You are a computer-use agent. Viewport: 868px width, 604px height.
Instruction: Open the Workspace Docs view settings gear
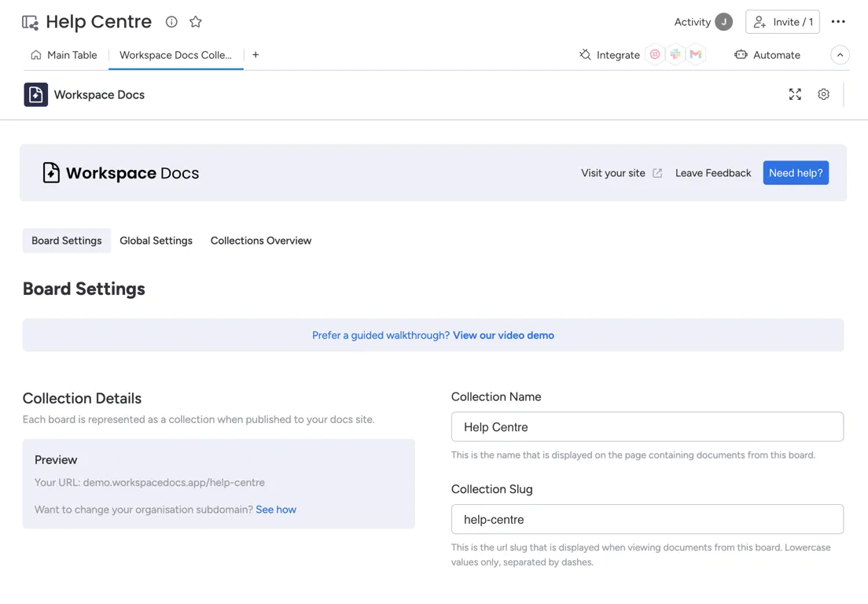(x=823, y=94)
